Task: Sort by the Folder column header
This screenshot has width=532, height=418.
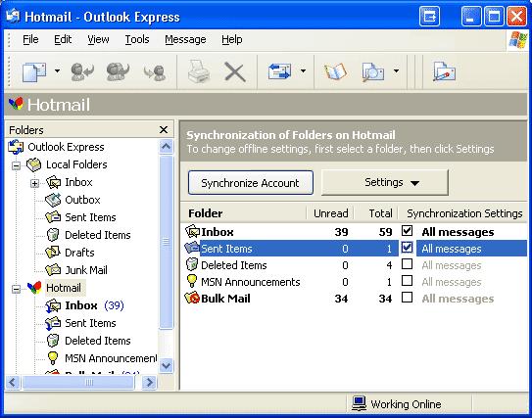Action: (x=243, y=213)
